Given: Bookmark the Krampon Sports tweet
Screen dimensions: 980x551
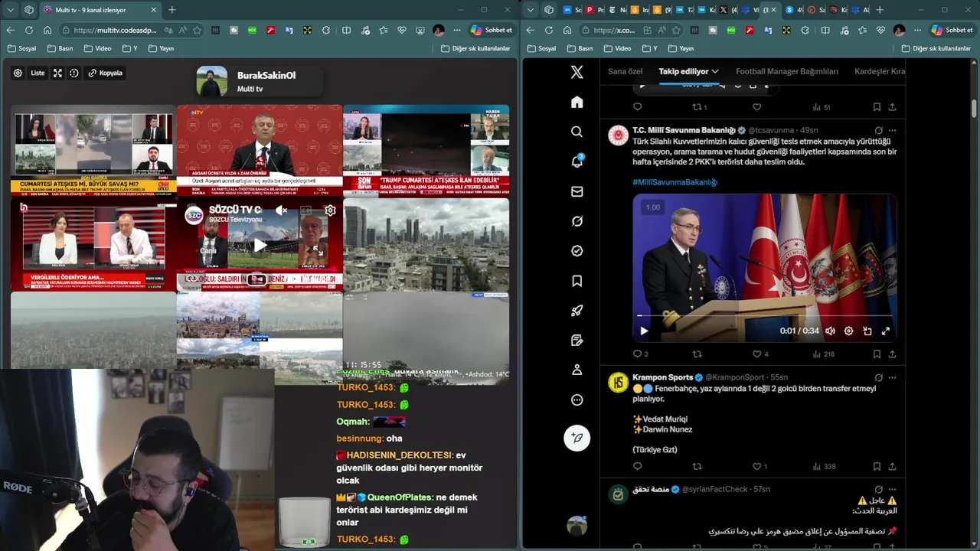Looking at the screenshot, I should click(877, 466).
